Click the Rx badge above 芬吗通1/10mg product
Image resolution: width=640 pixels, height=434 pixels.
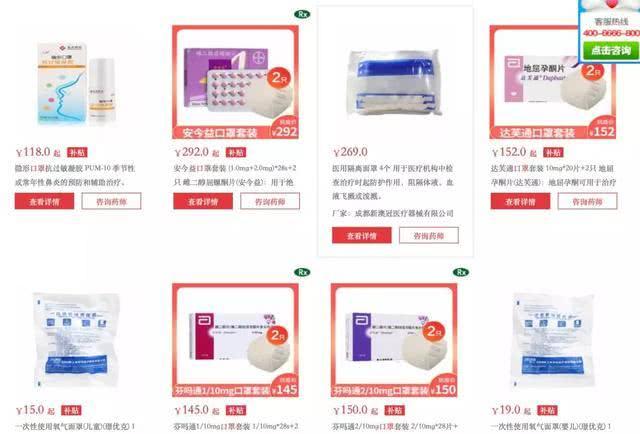click(302, 272)
